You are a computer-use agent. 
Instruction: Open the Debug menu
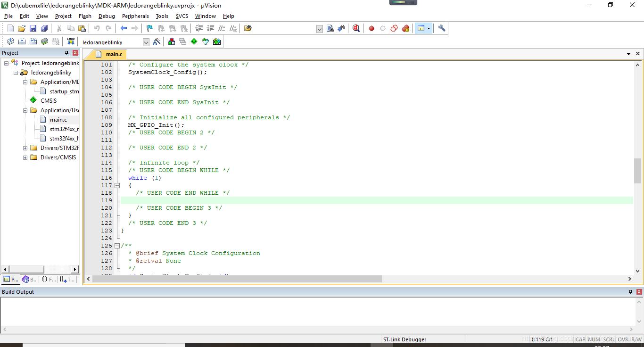[x=107, y=16]
